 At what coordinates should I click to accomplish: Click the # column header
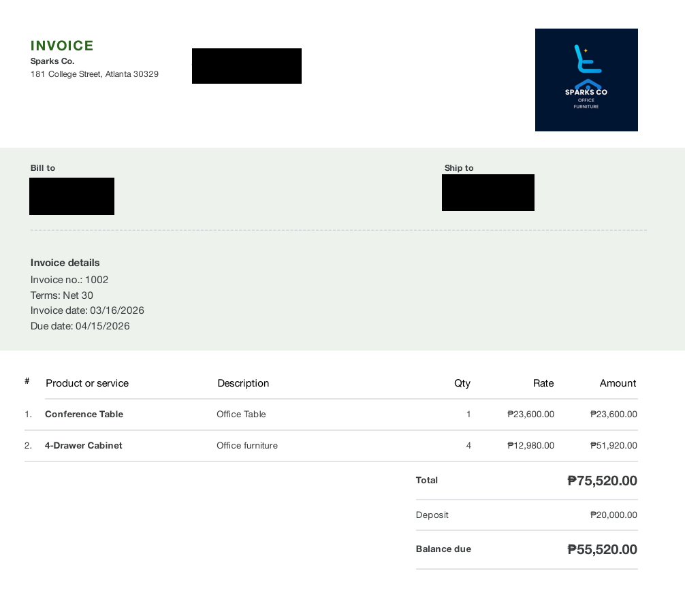point(27,381)
